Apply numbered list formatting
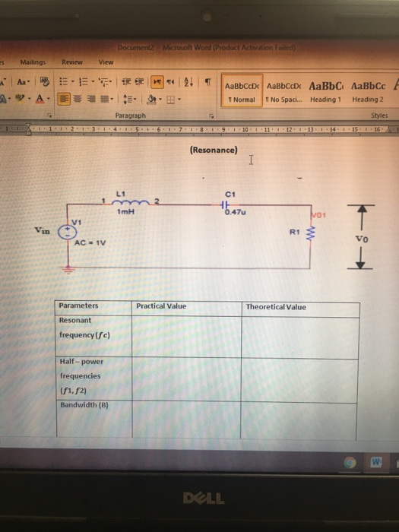399x532 pixels. 83,82
